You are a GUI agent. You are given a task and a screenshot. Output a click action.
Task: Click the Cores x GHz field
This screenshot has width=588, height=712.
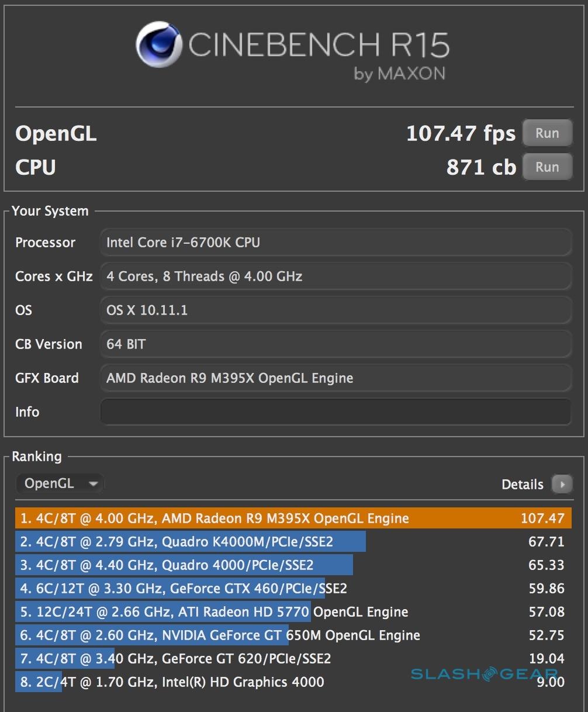click(x=335, y=276)
